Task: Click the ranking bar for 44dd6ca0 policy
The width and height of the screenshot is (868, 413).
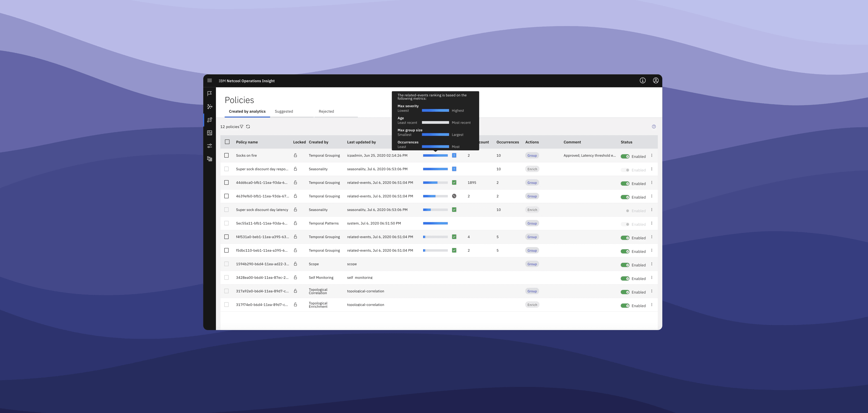Action: (435, 183)
